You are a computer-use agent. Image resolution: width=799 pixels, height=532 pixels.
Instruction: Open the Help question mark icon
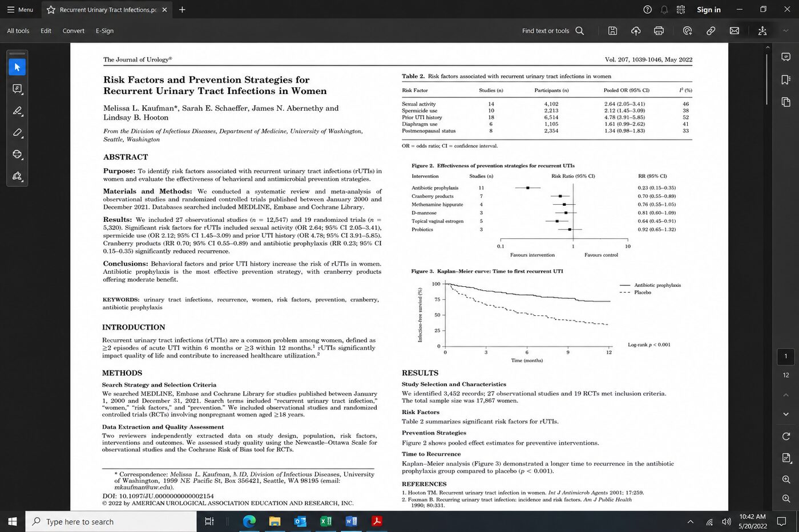[x=647, y=10]
